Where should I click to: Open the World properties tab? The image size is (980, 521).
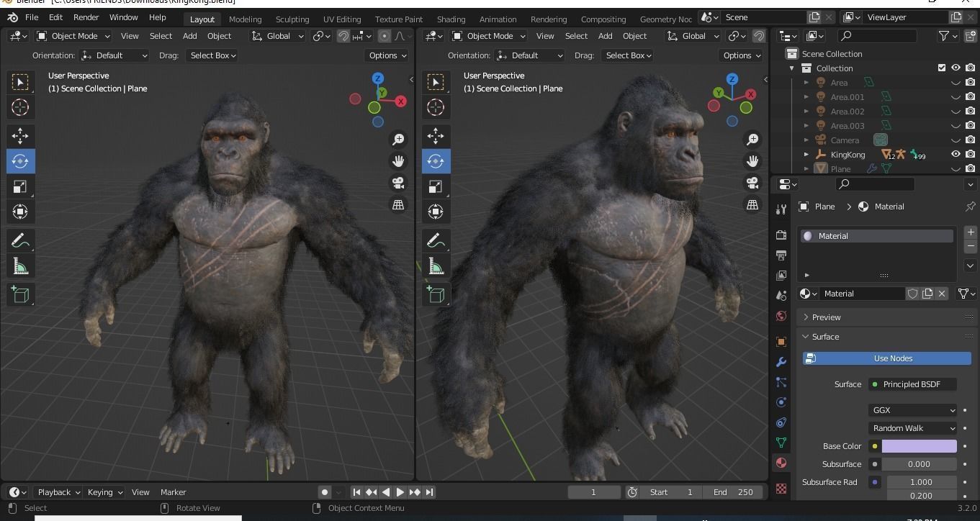tap(781, 315)
